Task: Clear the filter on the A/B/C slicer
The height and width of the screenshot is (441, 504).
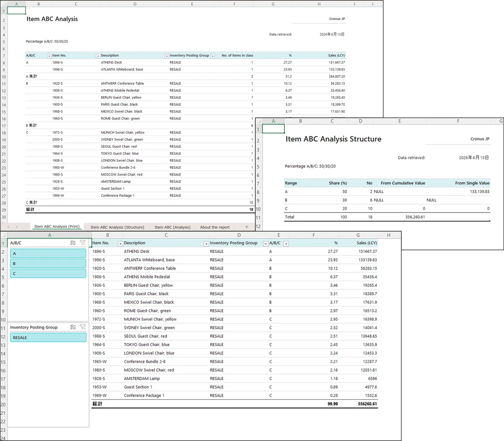Action: (83, 243)
